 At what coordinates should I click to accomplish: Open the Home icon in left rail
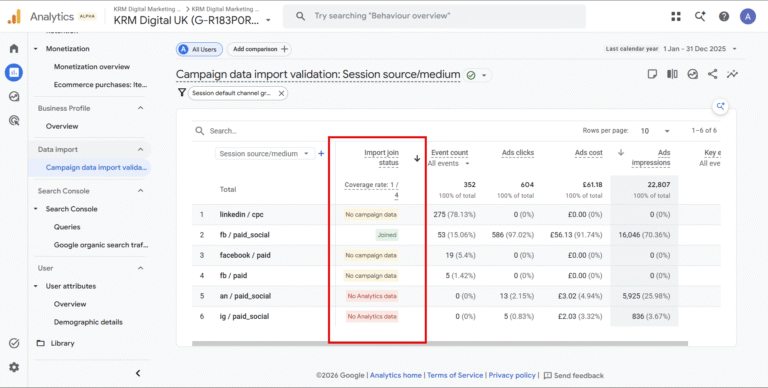(x=14, y=48)
